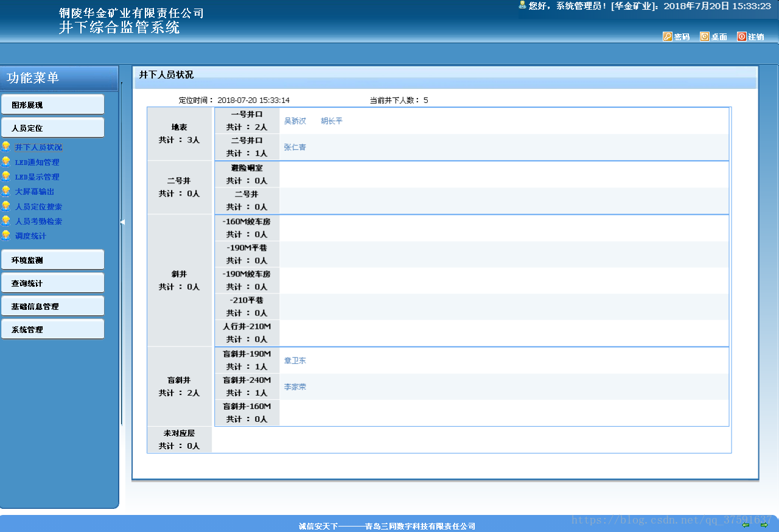Click the 井下人员状况 panel title
This screenshot has width=779, height=532.
(166, 75)
